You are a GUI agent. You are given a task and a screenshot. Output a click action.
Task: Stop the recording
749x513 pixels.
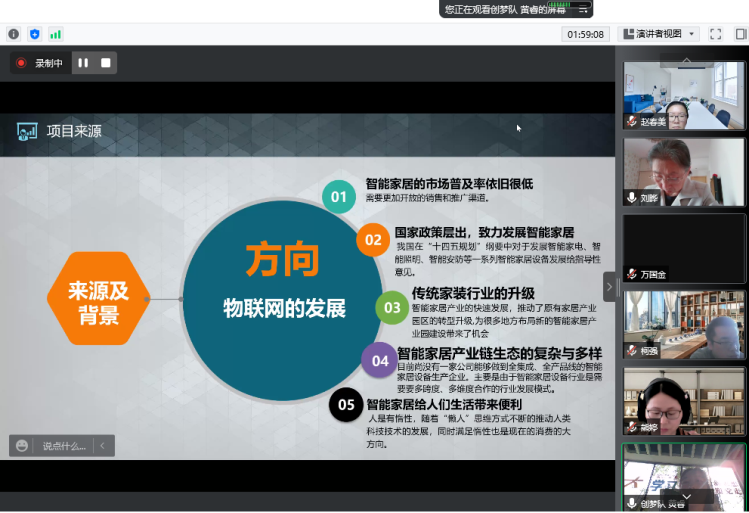pos(105,63)
